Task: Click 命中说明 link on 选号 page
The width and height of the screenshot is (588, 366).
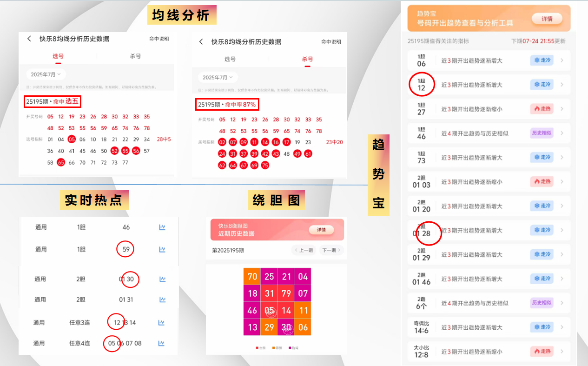Action: coord(159,39)
